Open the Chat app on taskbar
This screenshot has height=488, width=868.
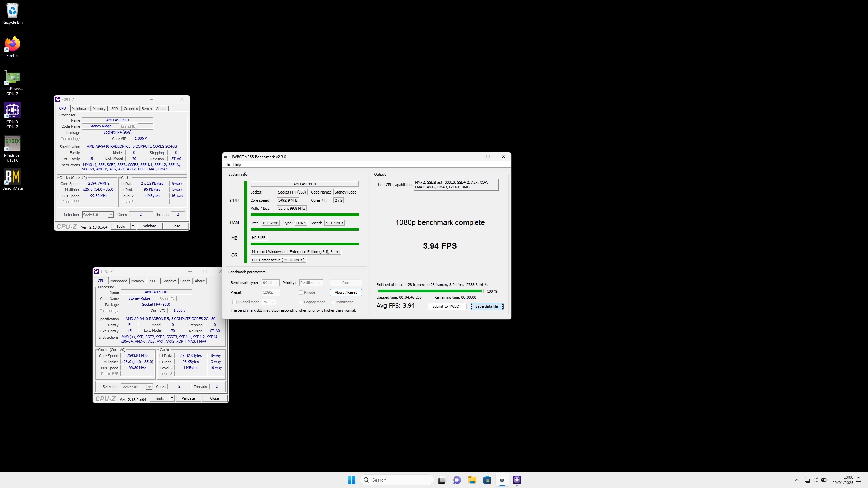pyautogui.click(x=457, y=480)
